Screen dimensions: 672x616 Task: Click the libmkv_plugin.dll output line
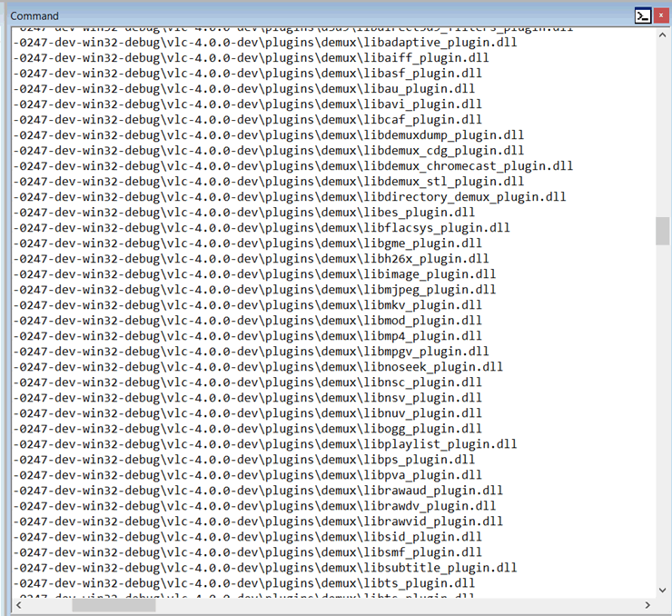[x=247, y=304]
